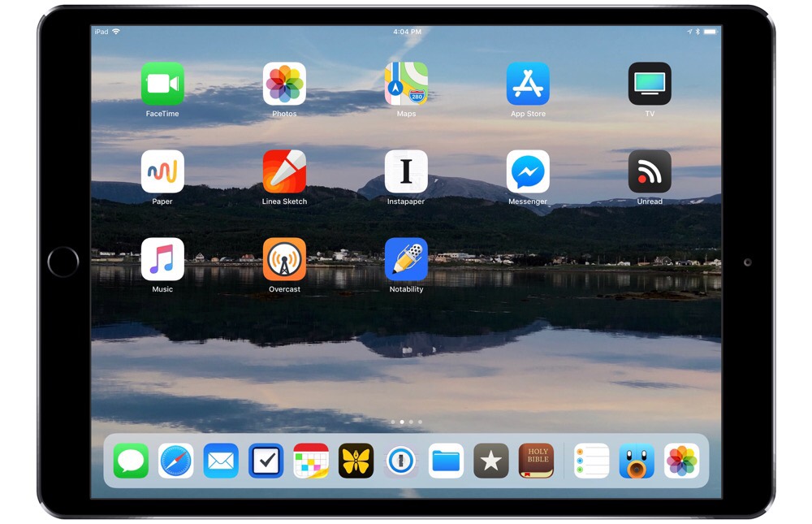Launch Overcast podcast app

pyautogui.click(x=284, y=259)
